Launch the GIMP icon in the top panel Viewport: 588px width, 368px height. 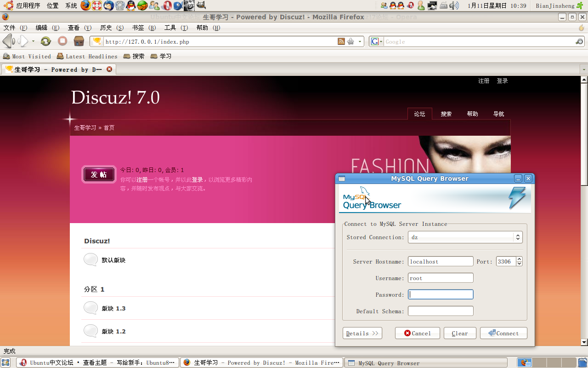click(x=201, y=5)
